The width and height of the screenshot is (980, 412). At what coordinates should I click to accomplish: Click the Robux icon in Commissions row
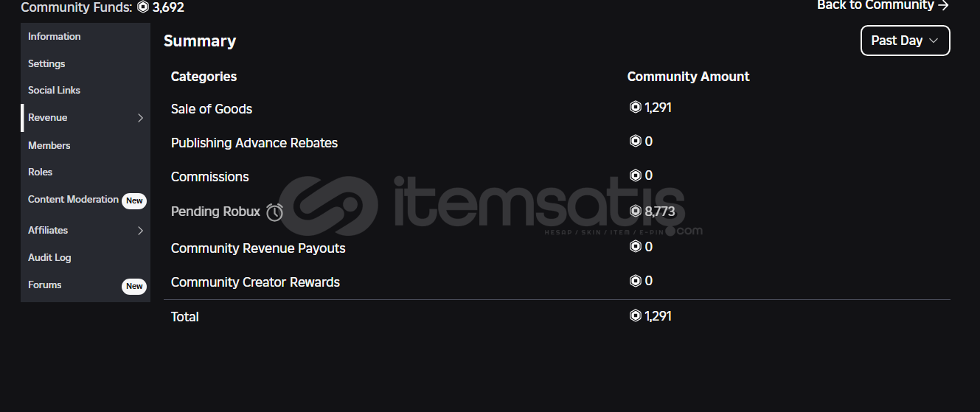pos(635,175)
